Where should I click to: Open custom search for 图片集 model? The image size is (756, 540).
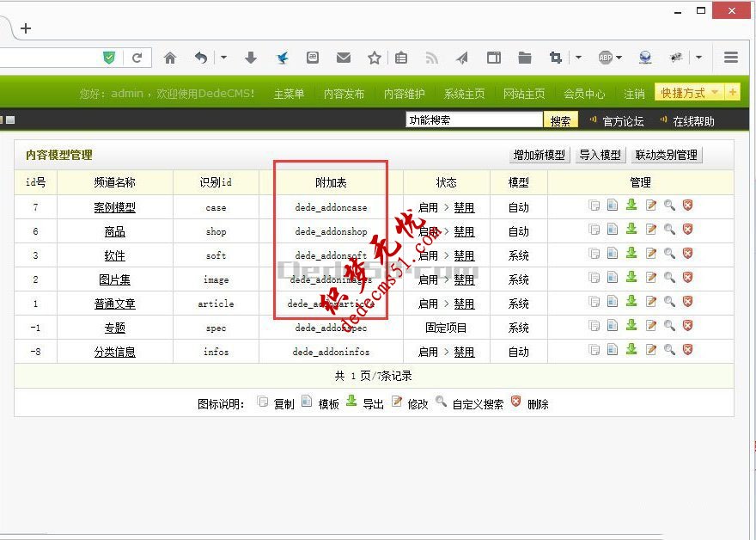[x=671, y=277]
